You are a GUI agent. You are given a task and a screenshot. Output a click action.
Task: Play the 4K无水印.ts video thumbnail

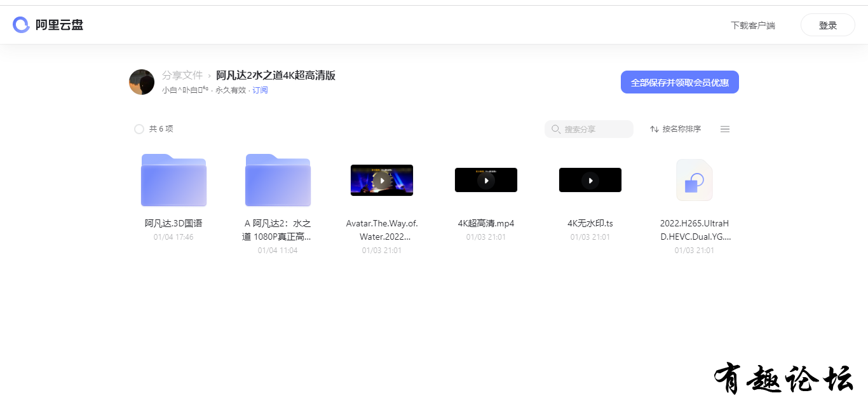590,180
